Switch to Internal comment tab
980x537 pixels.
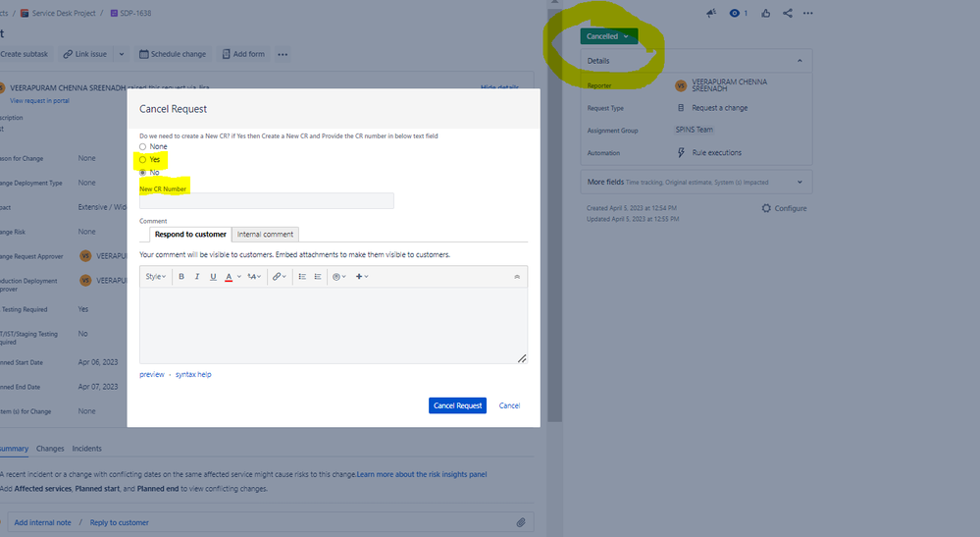(x=265, y=235)
